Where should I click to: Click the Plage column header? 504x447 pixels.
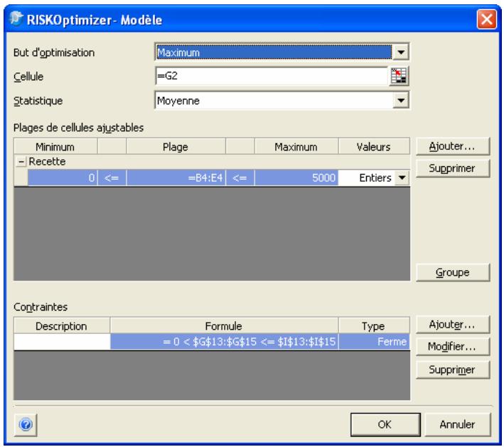tap(176, 147)
